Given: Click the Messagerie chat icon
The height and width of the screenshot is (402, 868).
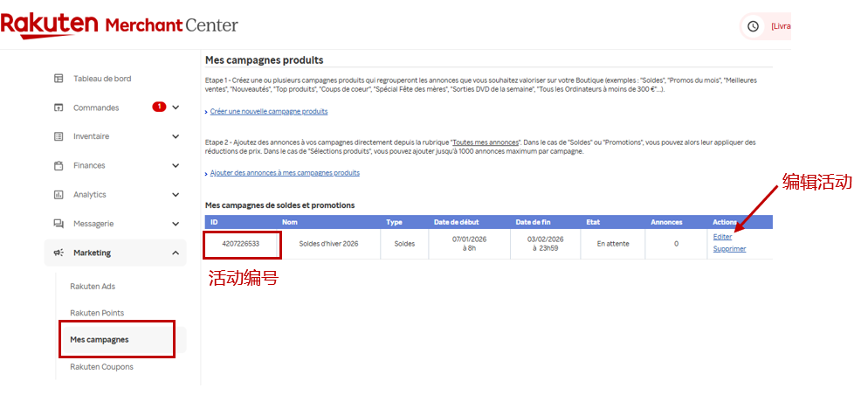Looking at the screenshot, I should (x=59, y=224).
